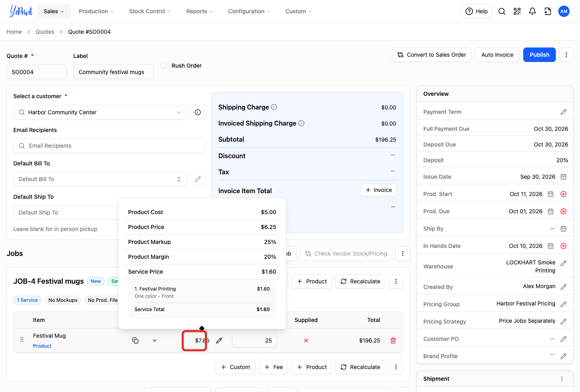Image resolution: width=580 pixels, height=392 pixels.
Task: Toggle the Rush Order checkbox
Action: point(164,65)
